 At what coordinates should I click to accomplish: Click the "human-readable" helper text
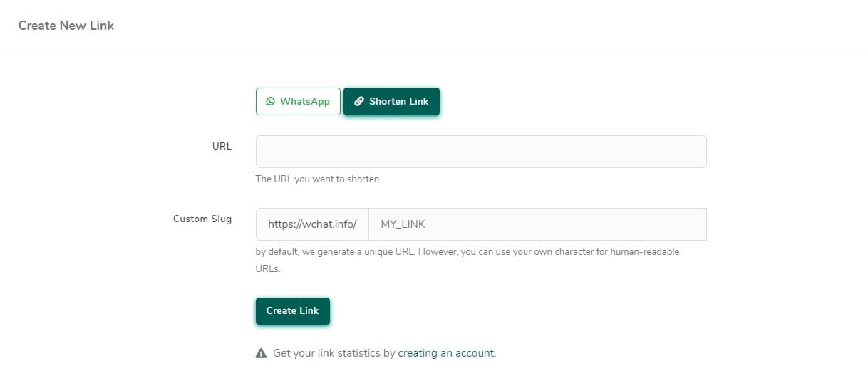click(x=644, y=252)
